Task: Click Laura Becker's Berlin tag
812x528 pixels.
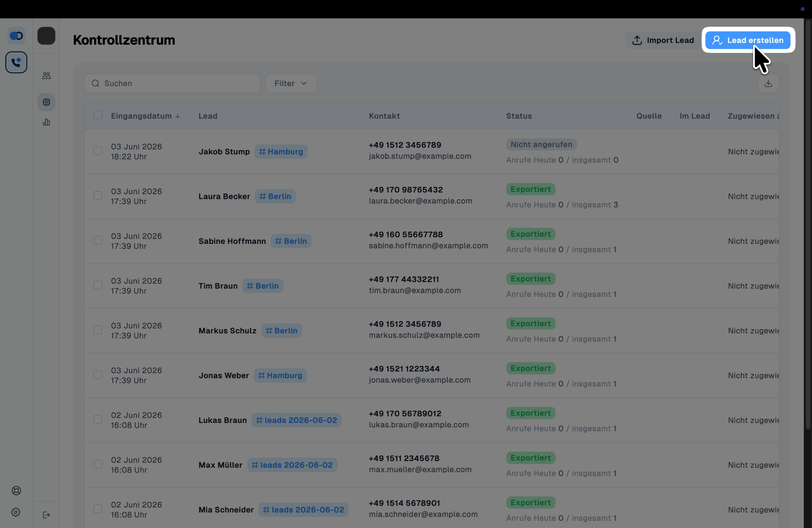Action: [275, 196]
